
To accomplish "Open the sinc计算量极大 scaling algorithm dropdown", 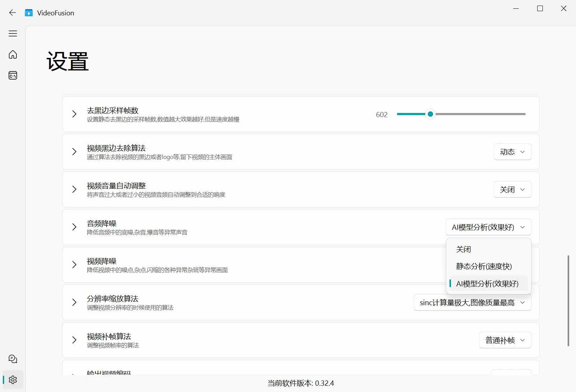I will tap(472, 302).
